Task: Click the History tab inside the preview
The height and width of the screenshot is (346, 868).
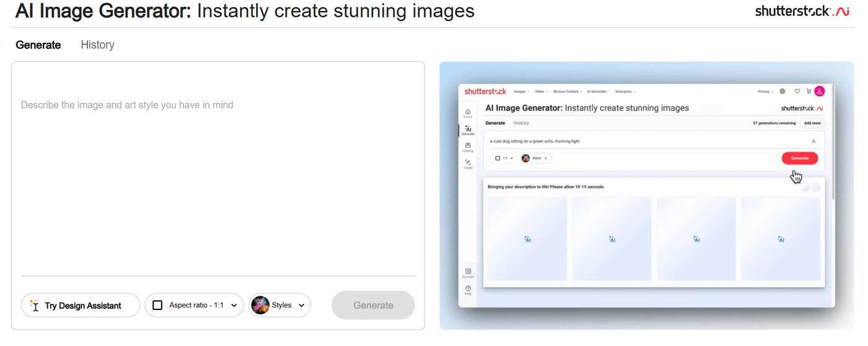Action: click(521, 123)
